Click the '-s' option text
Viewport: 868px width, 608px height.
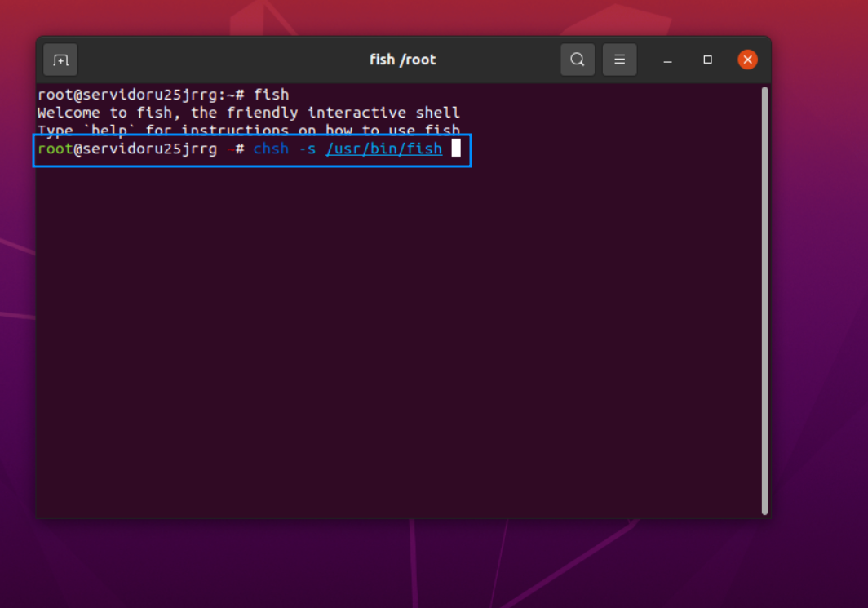point(308,149)
